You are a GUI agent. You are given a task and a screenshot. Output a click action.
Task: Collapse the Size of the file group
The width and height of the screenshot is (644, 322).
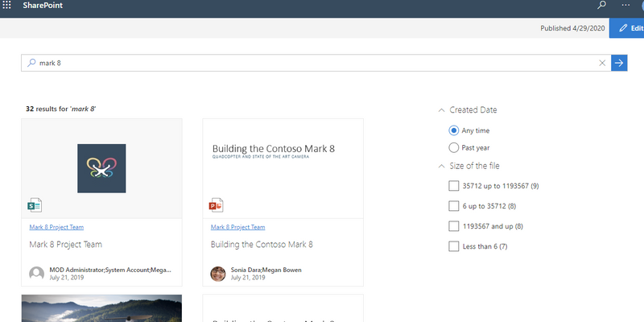(x=441, y=166)
